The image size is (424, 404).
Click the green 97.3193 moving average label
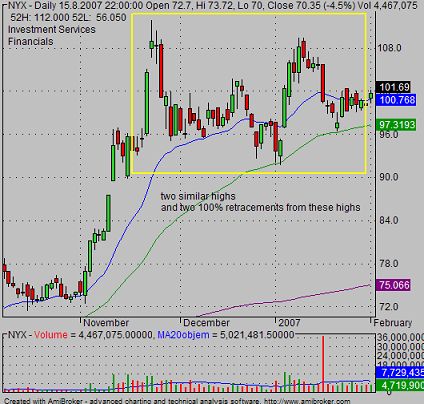(x=396, y=125)
